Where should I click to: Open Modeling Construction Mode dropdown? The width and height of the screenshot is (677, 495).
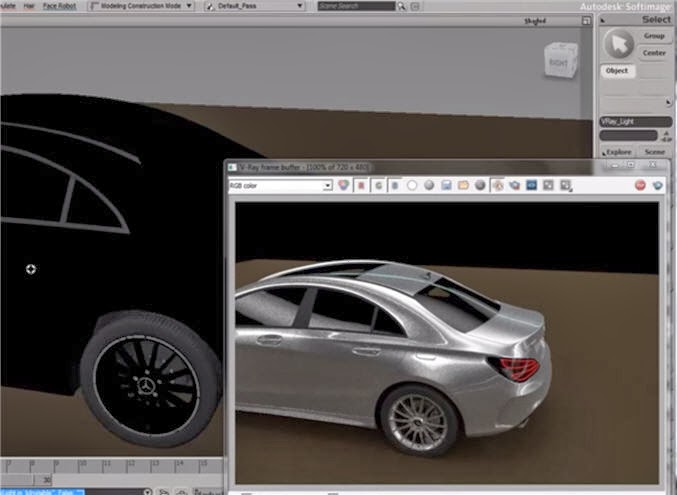(141, 6)
